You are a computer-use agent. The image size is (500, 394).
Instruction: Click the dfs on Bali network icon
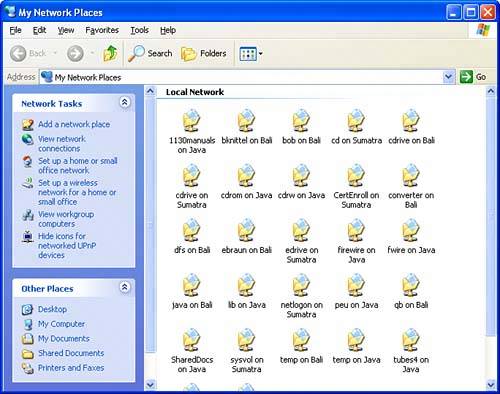tap(191, 231)
